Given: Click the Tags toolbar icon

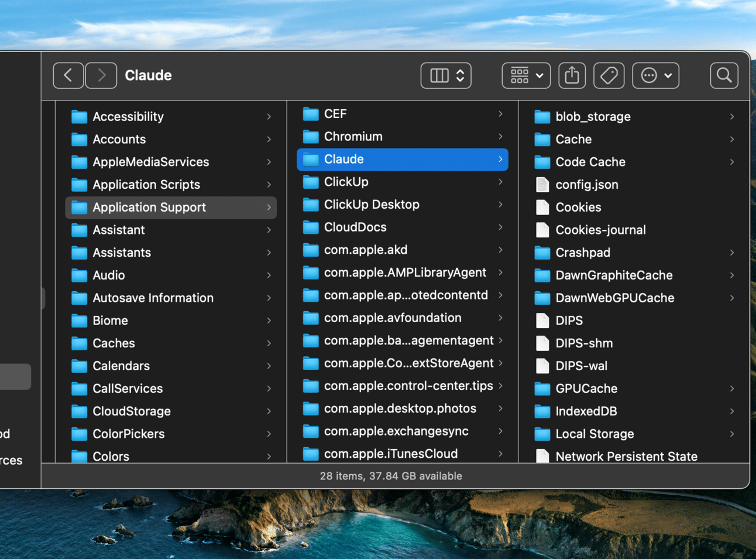Looking at the screenshot, I should (609, 75).
